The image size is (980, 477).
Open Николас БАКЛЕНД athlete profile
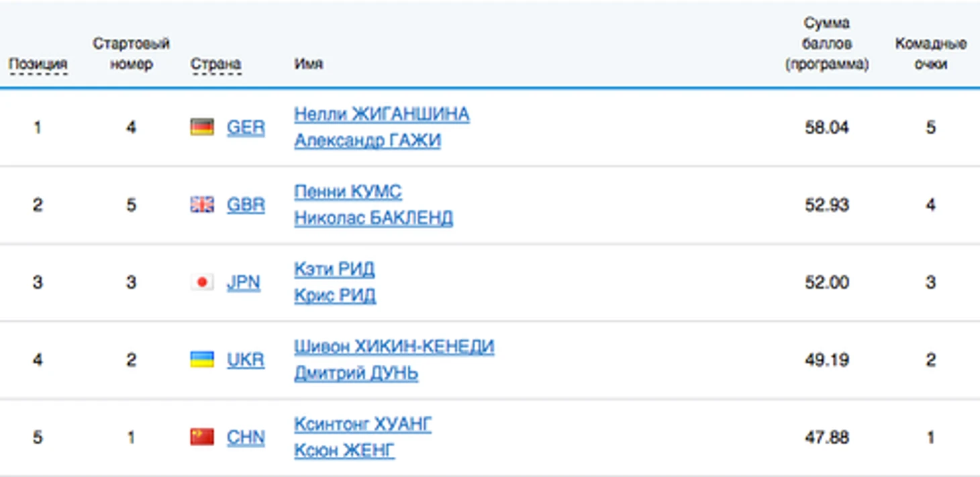(x=373, y=218)
